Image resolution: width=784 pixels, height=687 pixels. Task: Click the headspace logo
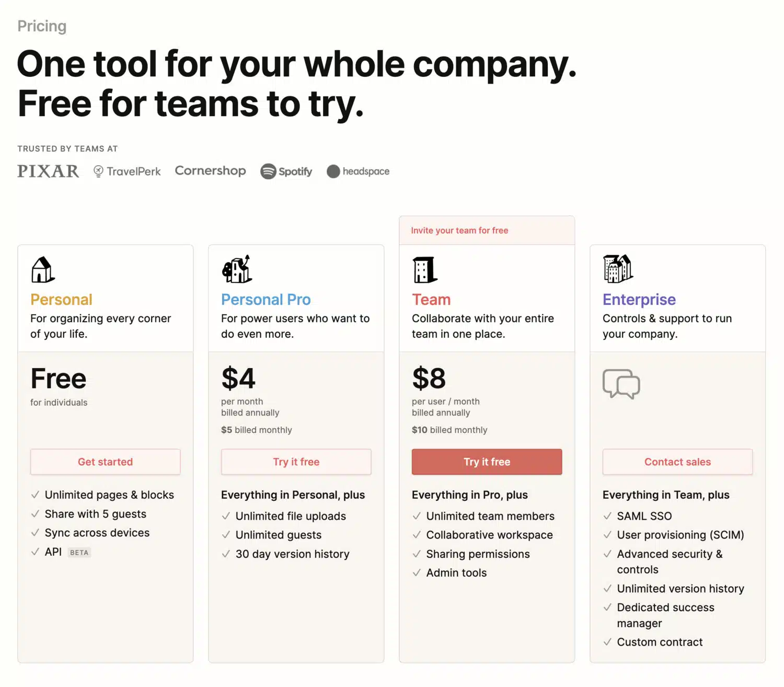pos(358,171)
